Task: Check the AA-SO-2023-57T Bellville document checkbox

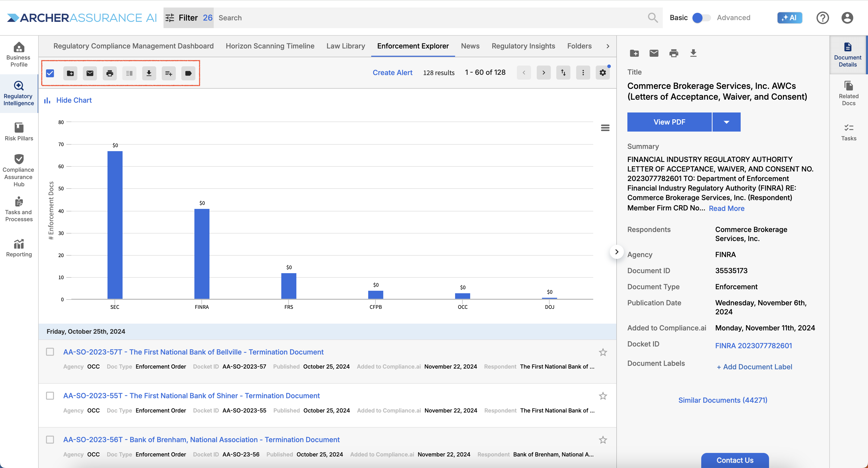Action: (x=50, y=352)
